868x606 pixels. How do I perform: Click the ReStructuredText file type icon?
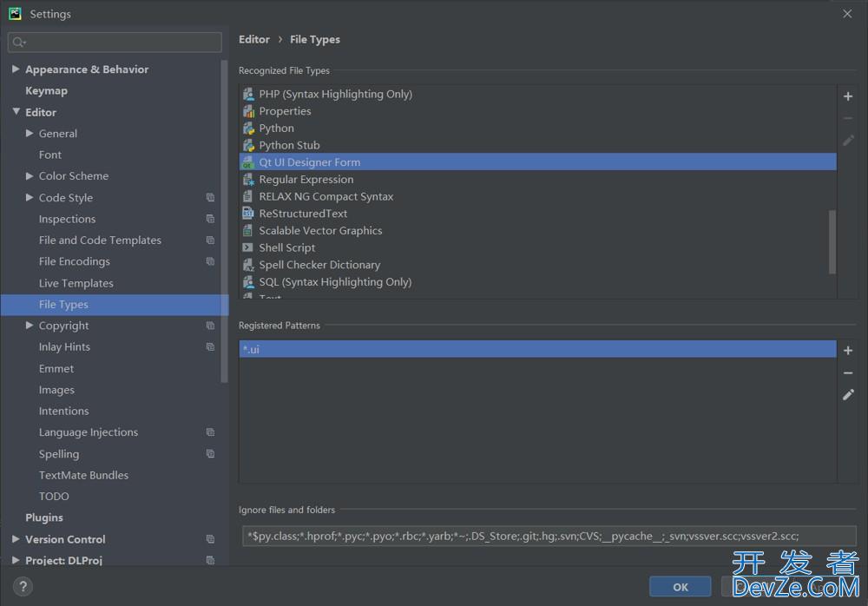248,214
